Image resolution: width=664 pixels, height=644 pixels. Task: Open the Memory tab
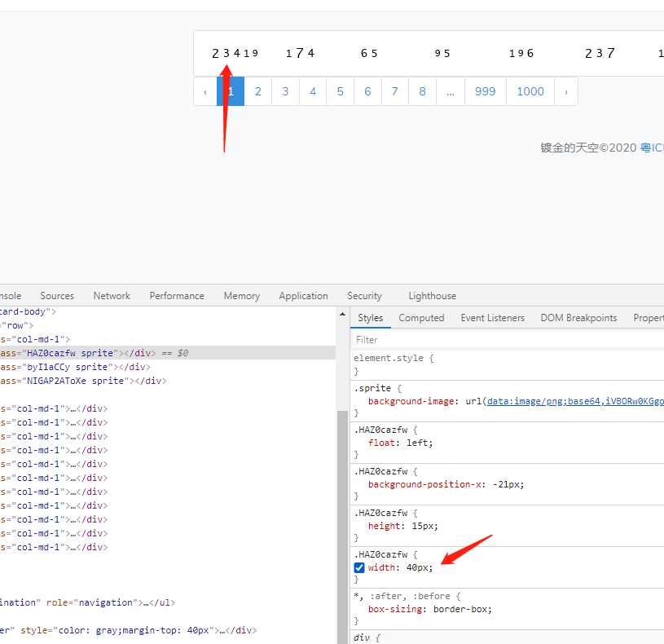click(x=242, y=296)
